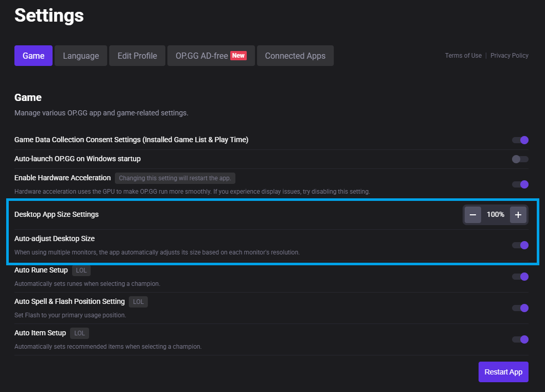
Task: Click the LOL badge next to Auto Rune Setup
Action: (81, 270)
